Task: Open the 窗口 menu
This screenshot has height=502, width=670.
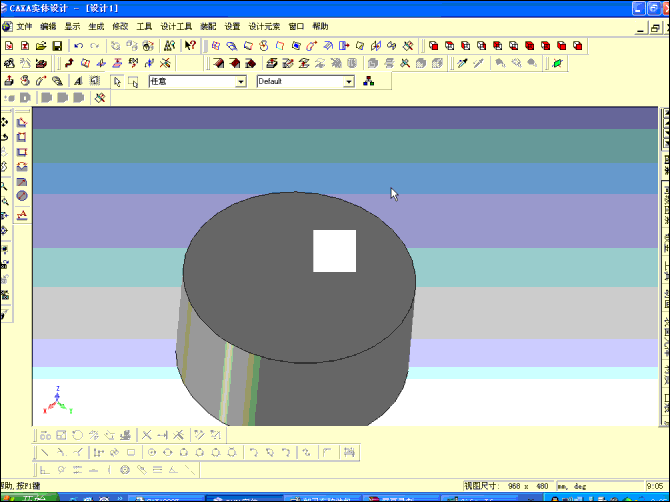Action: tap(296, 26)
